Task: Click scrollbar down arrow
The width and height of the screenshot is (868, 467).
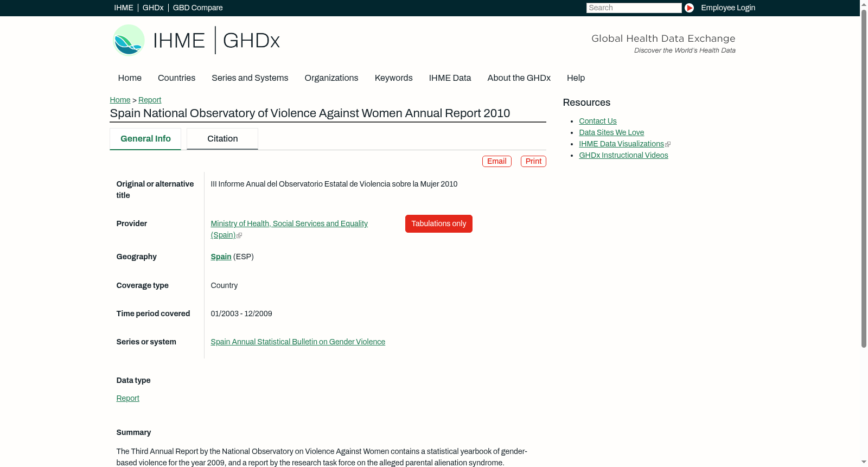Action: pos(864,463)
